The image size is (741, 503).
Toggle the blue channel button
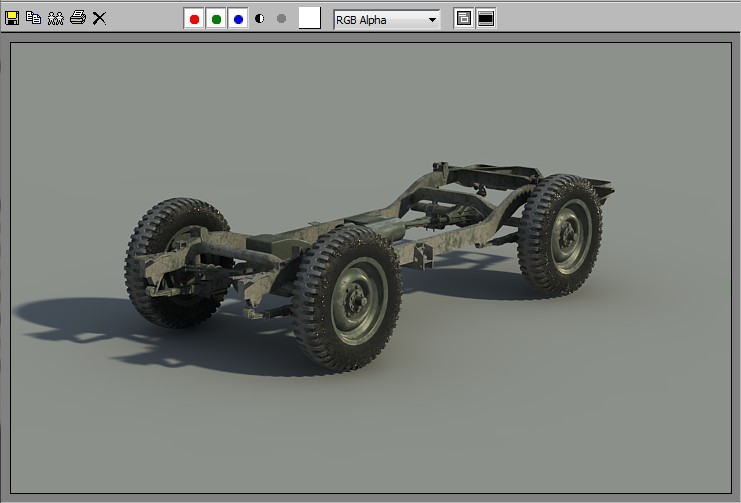pos(238,19)
